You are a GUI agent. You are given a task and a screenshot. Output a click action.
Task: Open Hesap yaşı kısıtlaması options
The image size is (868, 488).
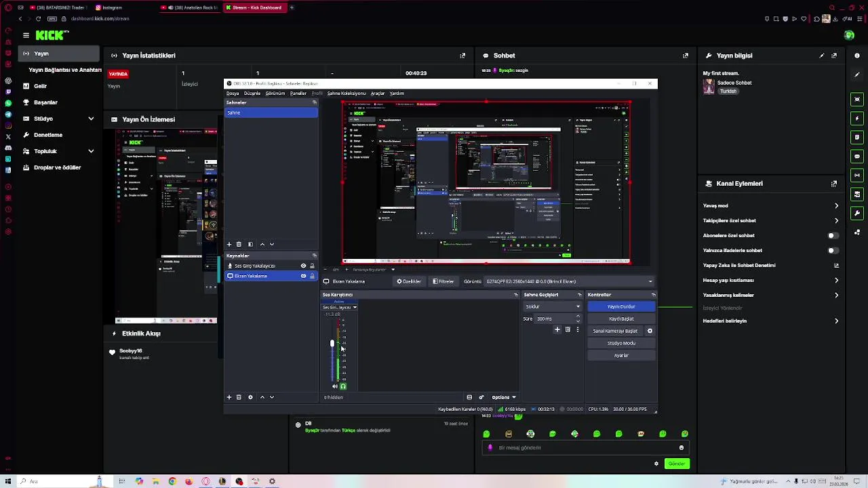coord(836,280)
